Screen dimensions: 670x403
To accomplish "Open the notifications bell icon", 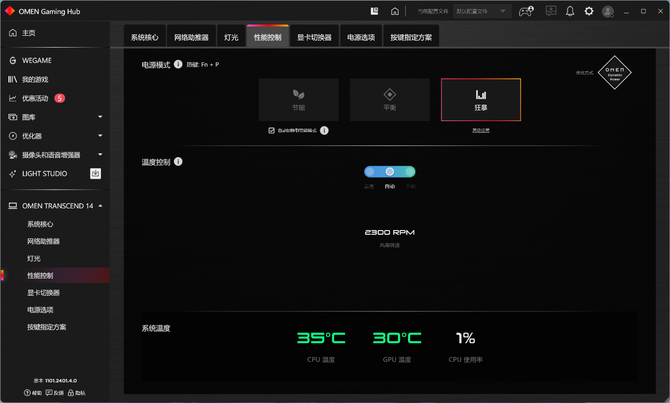I will 570,12.
